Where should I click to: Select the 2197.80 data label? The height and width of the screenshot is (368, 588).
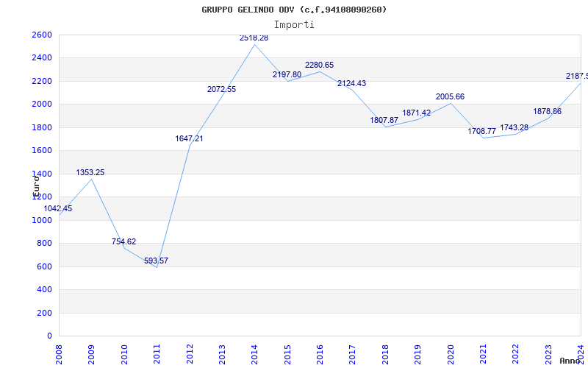[x=287, y=75]
